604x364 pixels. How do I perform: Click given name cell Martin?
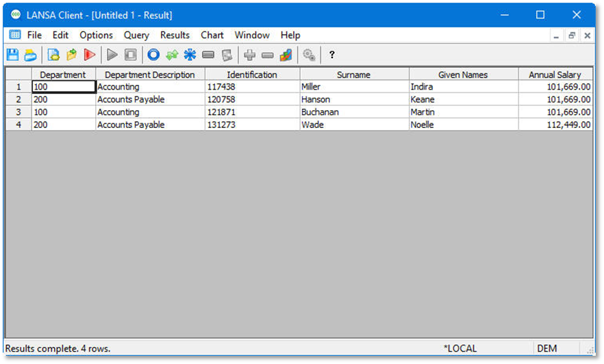click(x=464, y=112)
